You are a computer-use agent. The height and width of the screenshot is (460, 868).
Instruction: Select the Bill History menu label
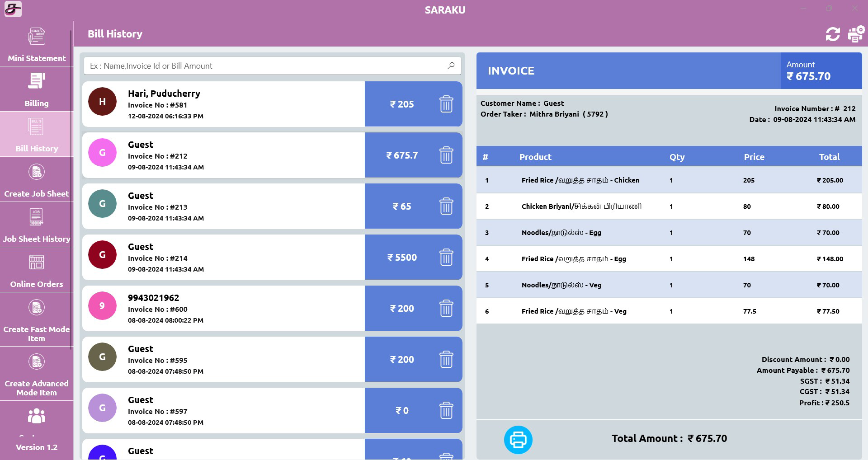[x=37, y=149]
